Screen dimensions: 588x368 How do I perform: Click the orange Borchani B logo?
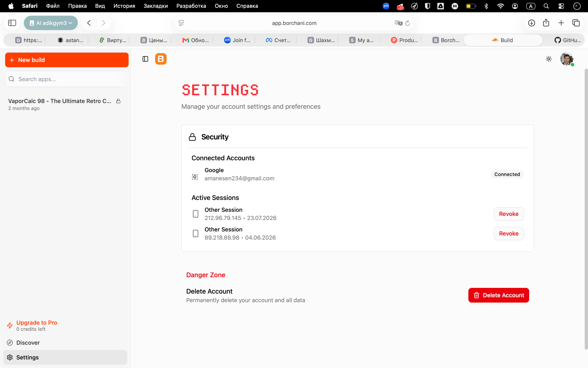coord(161,59)
